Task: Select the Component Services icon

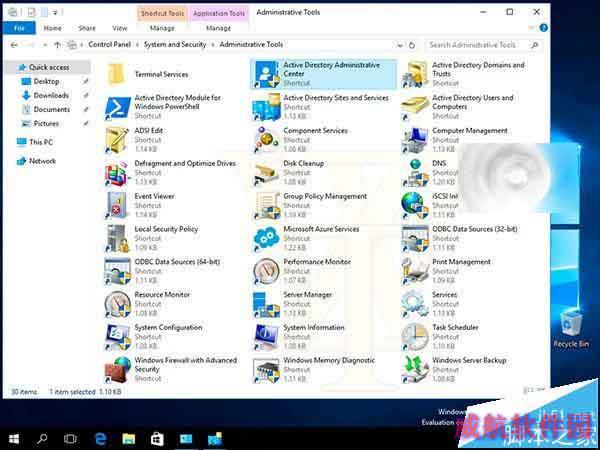Action: tap(267, 140)
